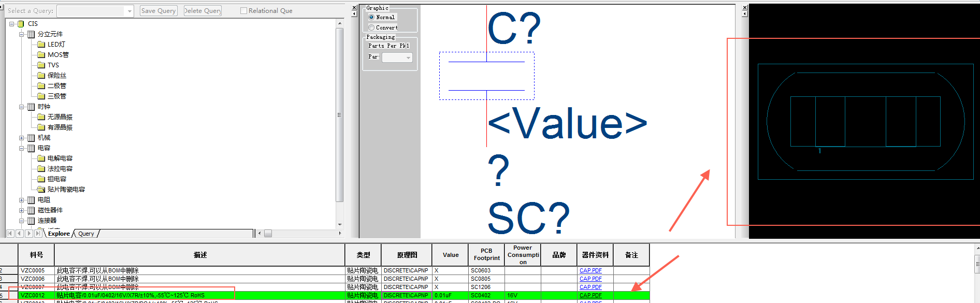Expand the 电阻 tree node

[x=22, y=200]
